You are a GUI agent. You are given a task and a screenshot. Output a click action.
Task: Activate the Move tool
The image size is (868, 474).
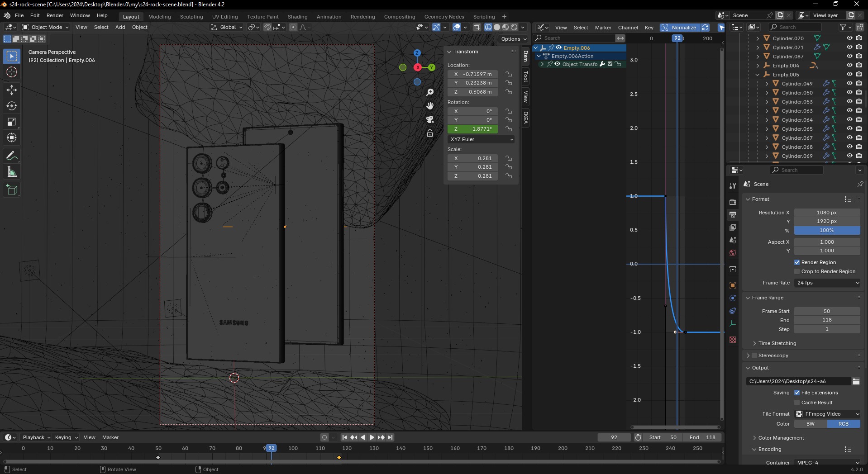point(12,90)
